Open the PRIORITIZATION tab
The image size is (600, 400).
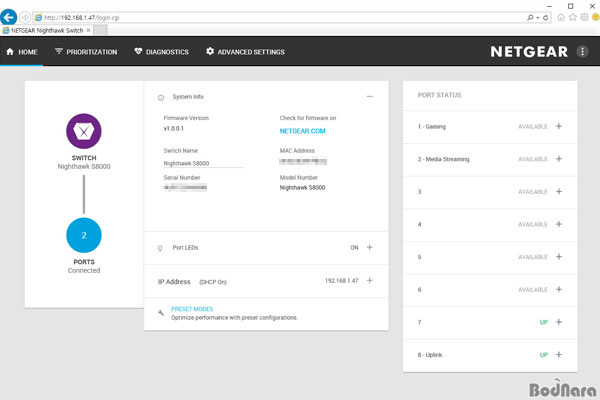pyautogui.click(x=86, y=52)
